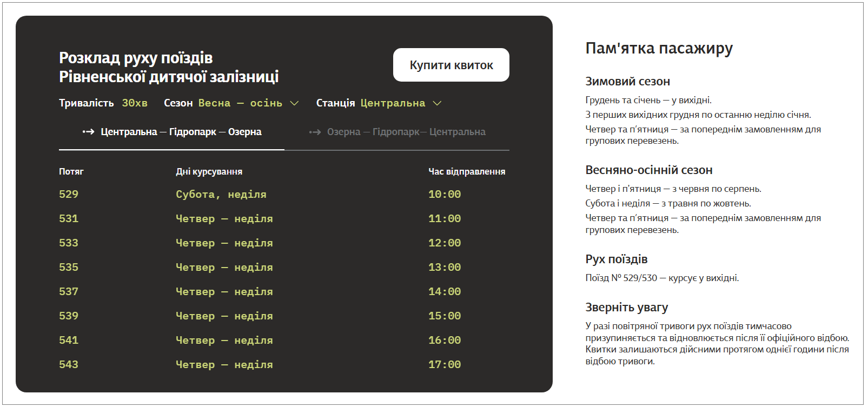Click train number 537
Image resolution: width=868 pixels, height=407 pixels.
click(x=69, y=292)
